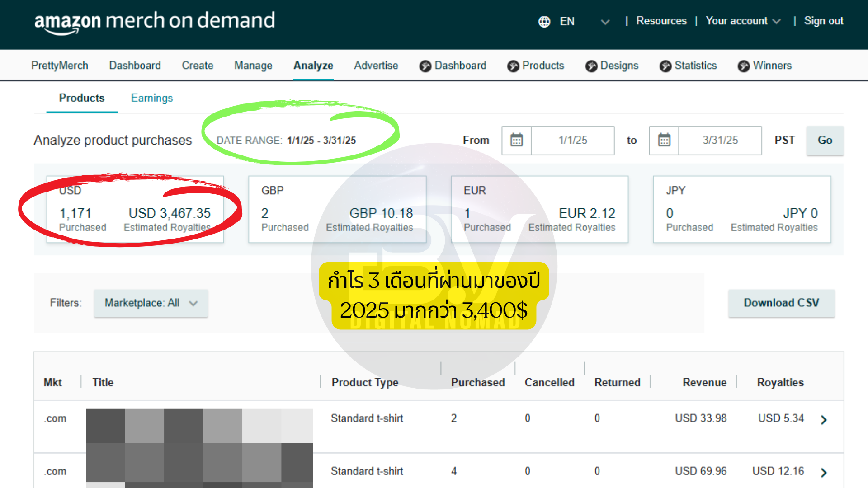
Task: Click the DATE RANGE 1/1/25 - 3/31/25 text
Action: click(286, 141)
